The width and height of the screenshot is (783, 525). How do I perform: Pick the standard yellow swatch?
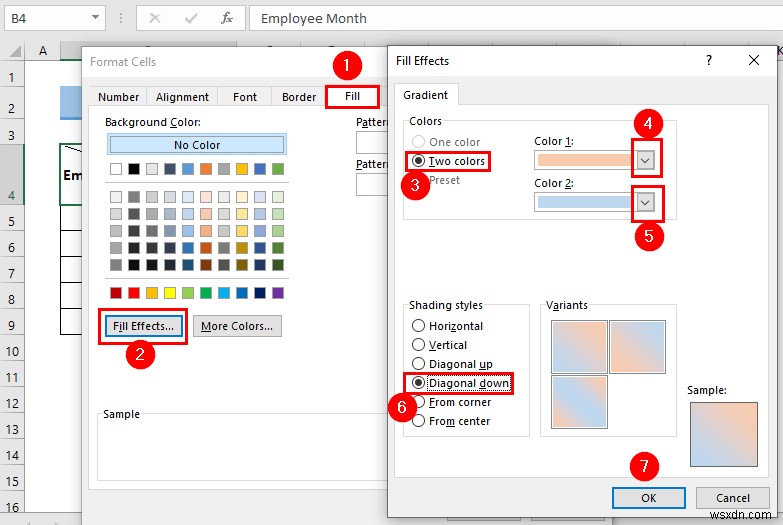[x=170, y=293]
